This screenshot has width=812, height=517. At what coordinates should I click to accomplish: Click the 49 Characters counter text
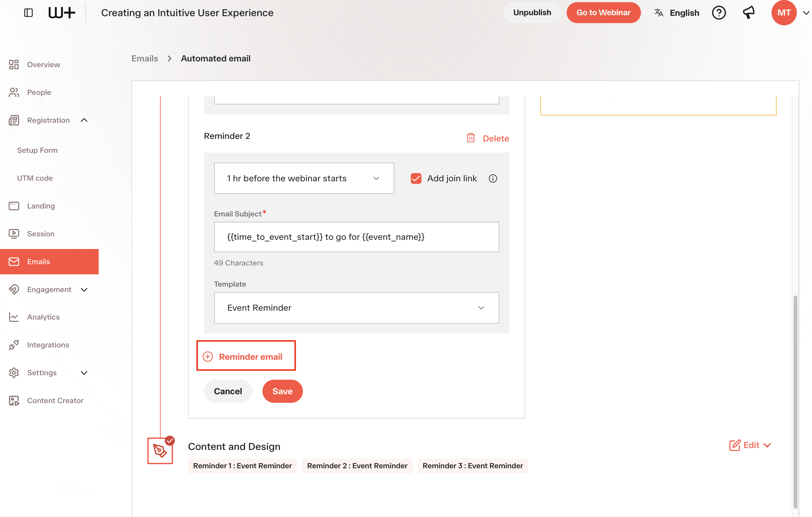point(238,263)
